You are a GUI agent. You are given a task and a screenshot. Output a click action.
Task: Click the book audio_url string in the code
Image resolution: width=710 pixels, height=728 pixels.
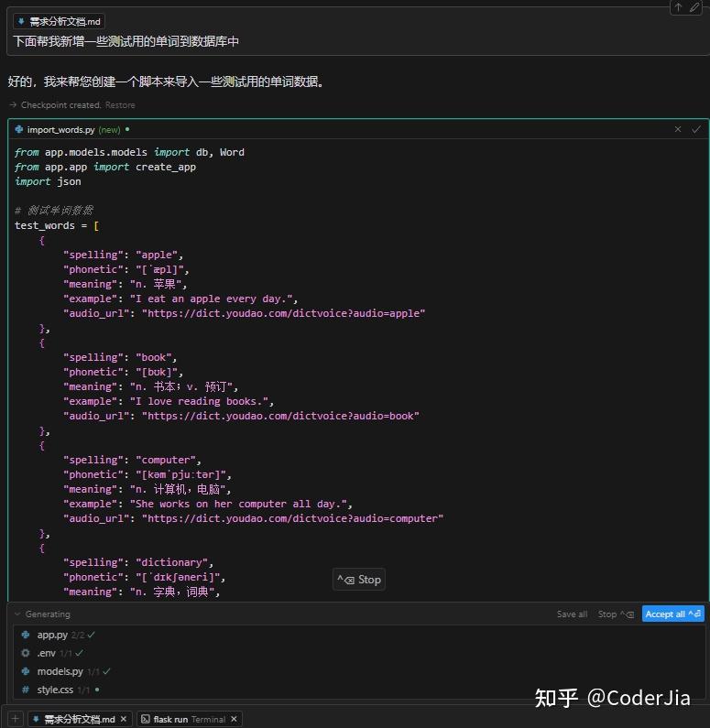(x=280, y=416)
